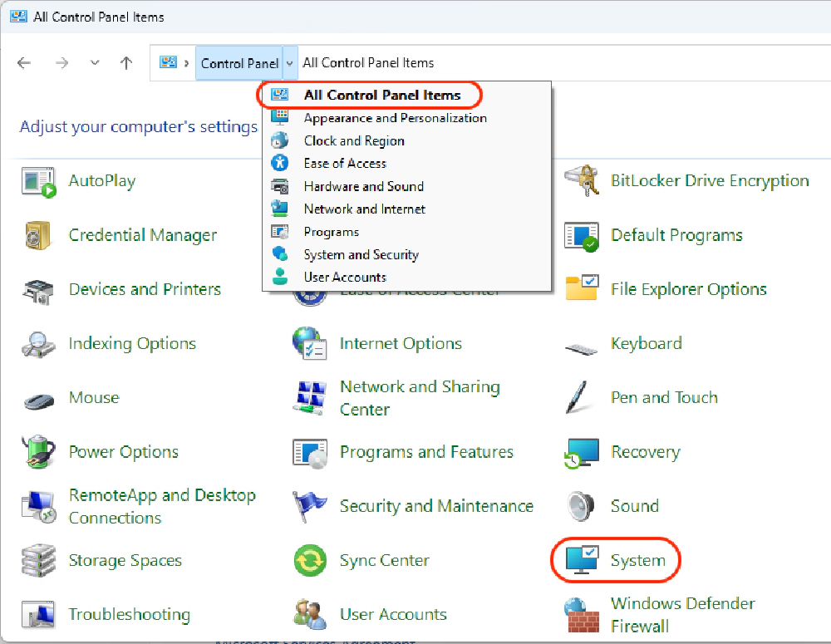Open the Sound speaker icon
The width and height of the screenshot is (831, 644).
(581, 506)
